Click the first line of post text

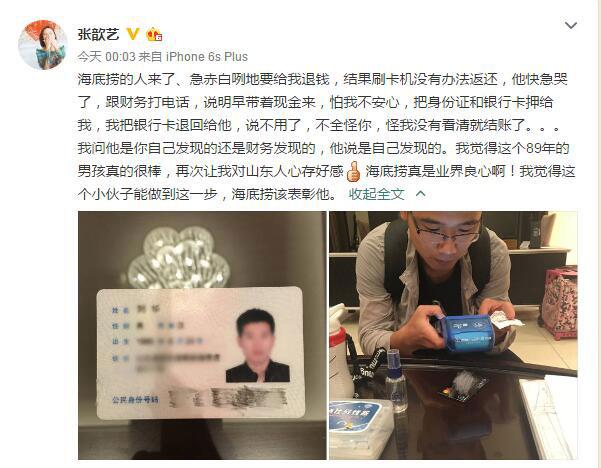tap(322, 79)
